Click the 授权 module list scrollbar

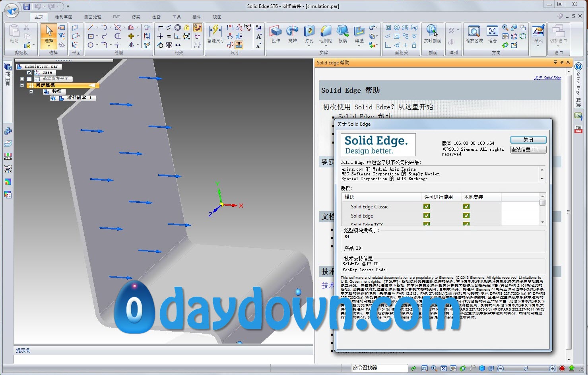[542, 209]
